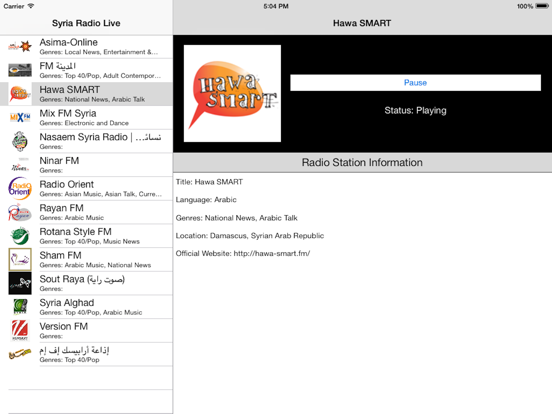
Task: Click the Nasaem Syria Radio logo icon
Action: [x=20, y=141]
